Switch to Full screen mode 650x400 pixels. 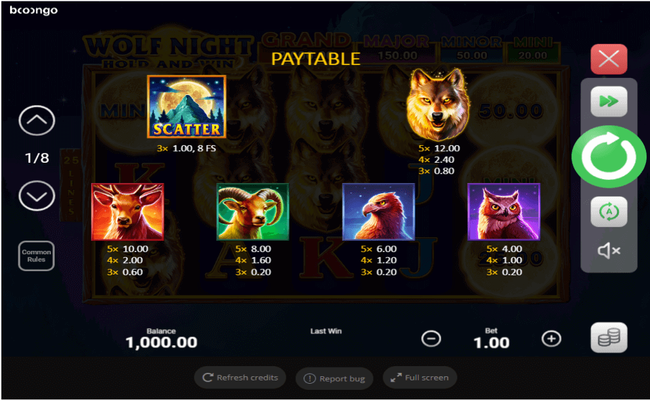pos(420,378)
